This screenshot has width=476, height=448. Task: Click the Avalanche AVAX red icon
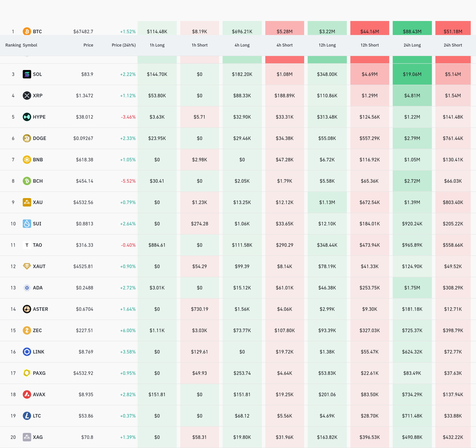coord(27,394)
